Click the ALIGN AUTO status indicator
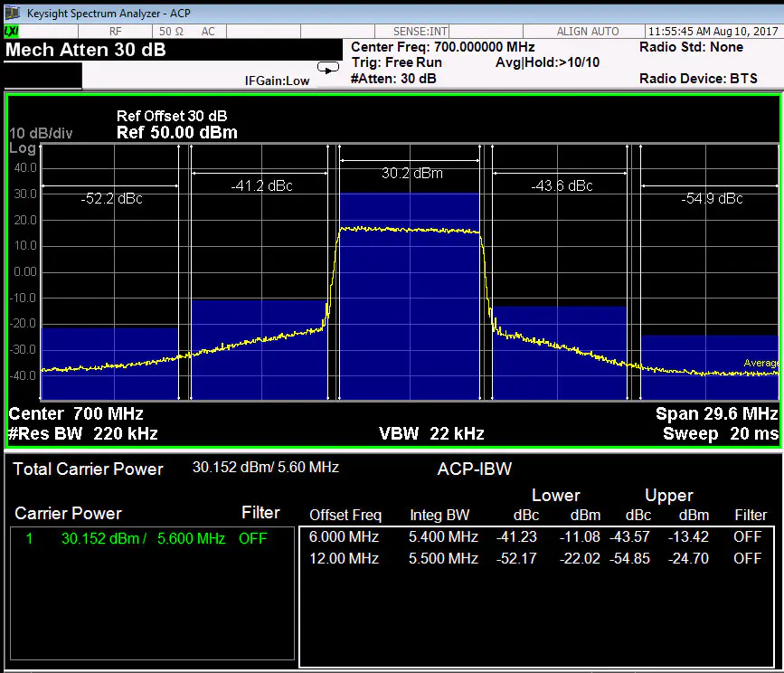Viewport: 784px width, 673px height. (x=588, y=32)
